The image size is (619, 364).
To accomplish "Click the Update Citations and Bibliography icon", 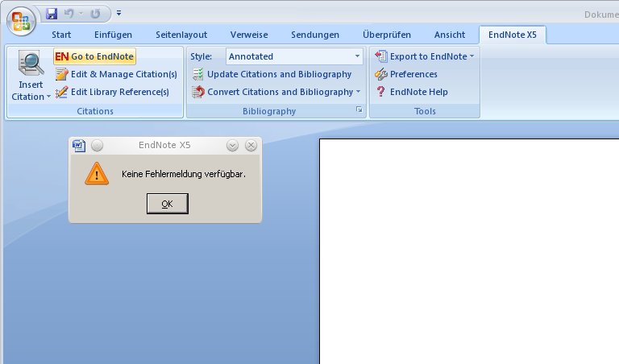I will (x=197, y=74).
